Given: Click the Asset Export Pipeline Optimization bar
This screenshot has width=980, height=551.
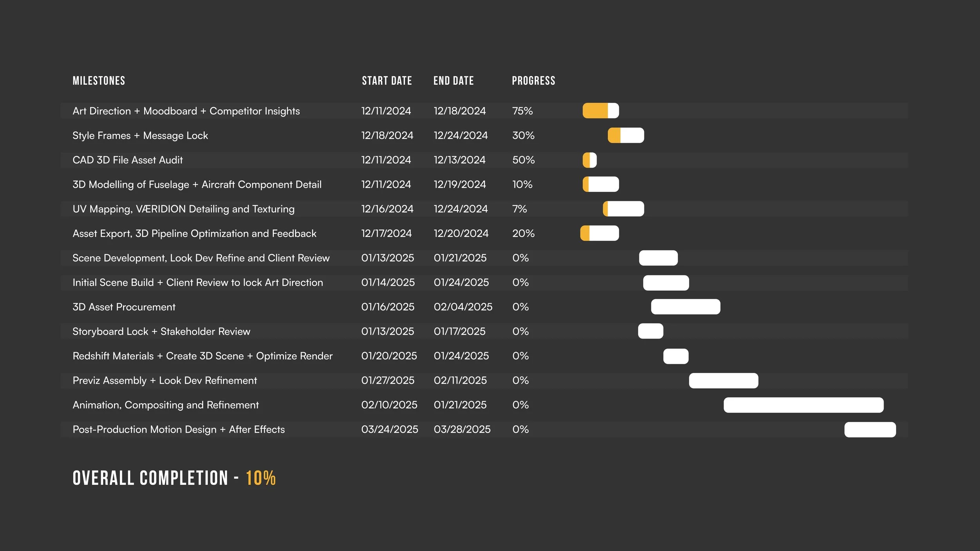Looking at the screenshot, I should pyautogui.click(x=599, y=234).
